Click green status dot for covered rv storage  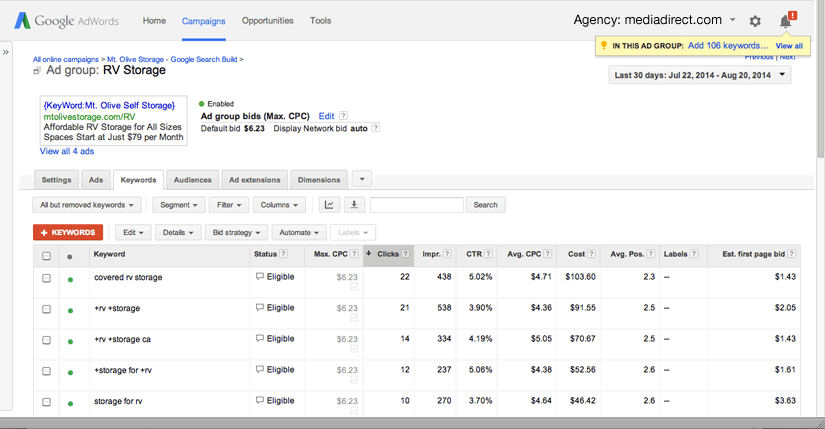pos(70,280)
